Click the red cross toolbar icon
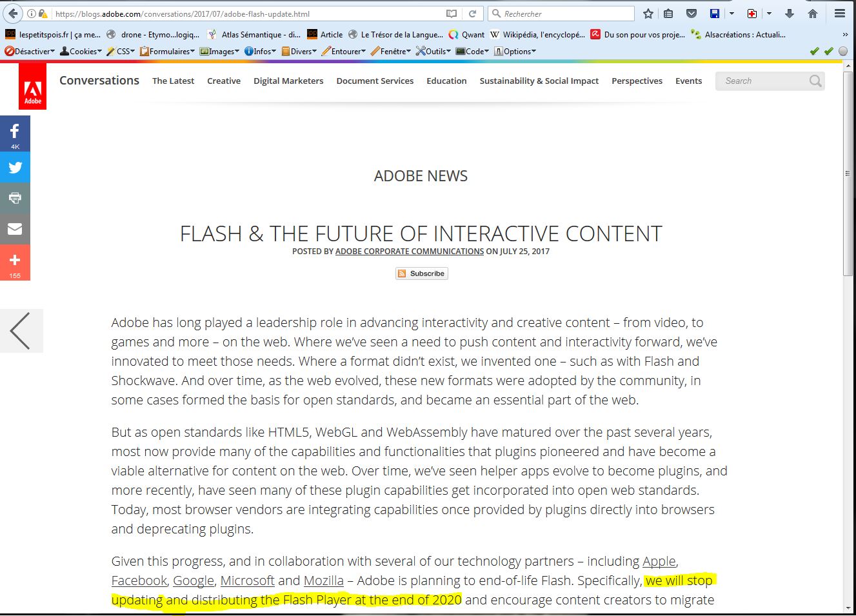This screenshot has height=616, width=856. point(751,14)
